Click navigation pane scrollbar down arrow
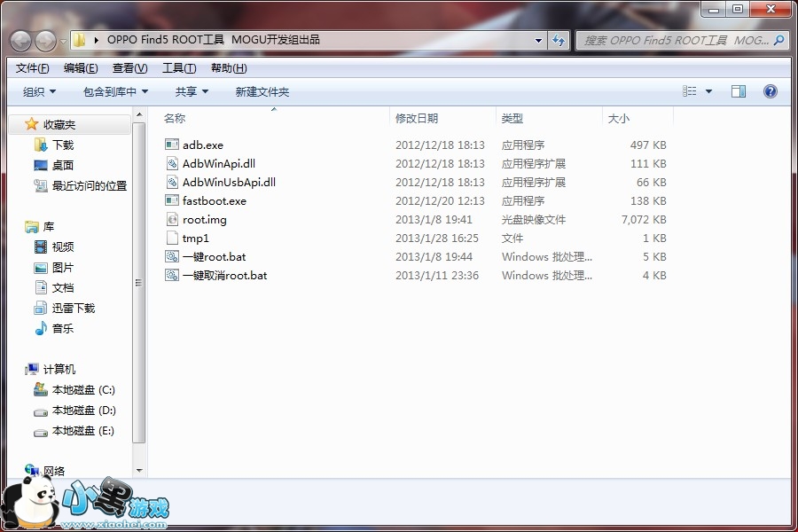 pyautogui.click(x=139, y=471)
